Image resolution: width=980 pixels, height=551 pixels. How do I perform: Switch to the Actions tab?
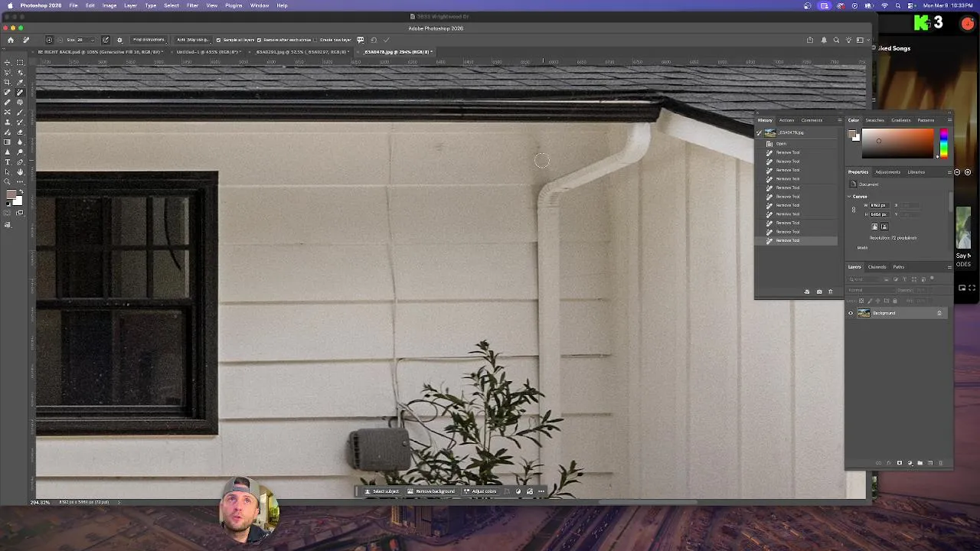(786, 120)
